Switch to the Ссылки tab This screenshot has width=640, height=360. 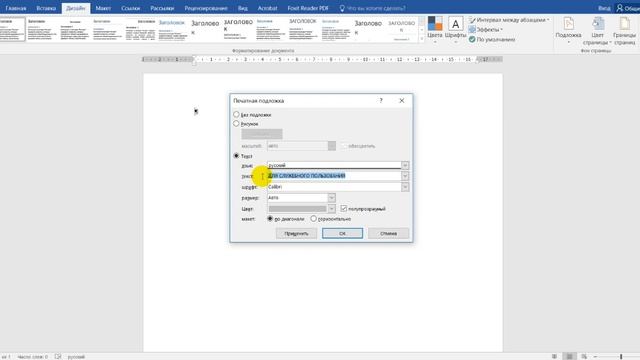(131, 8)
